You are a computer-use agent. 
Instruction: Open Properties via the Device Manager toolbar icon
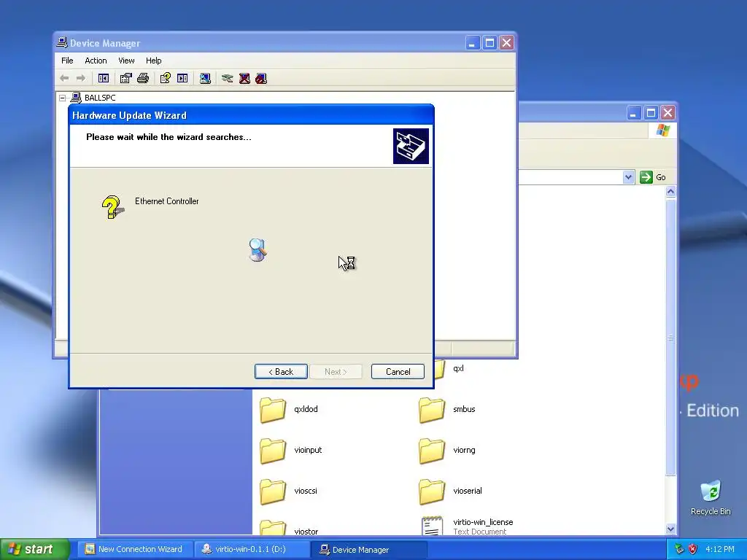pos(125,78)
